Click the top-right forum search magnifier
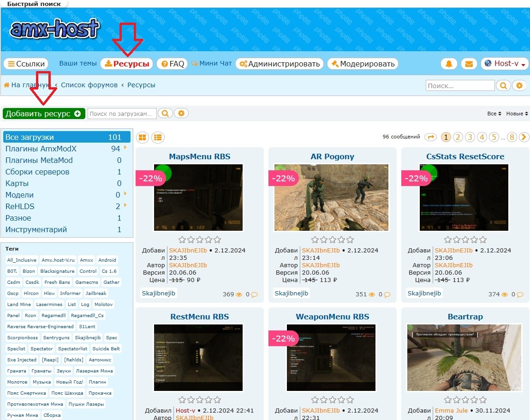Screen dimensions: 530x420 (503, 85)
